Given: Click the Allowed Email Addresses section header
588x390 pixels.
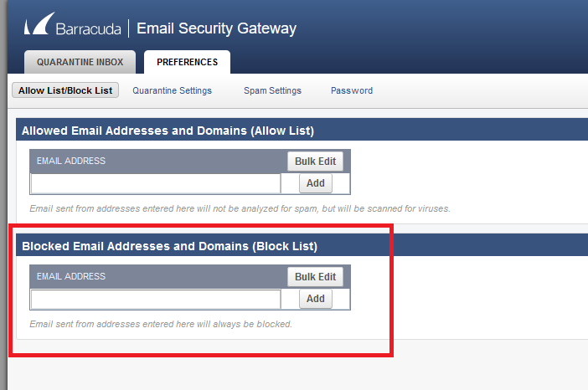Looking at the screenshot, I should (168, 131).
